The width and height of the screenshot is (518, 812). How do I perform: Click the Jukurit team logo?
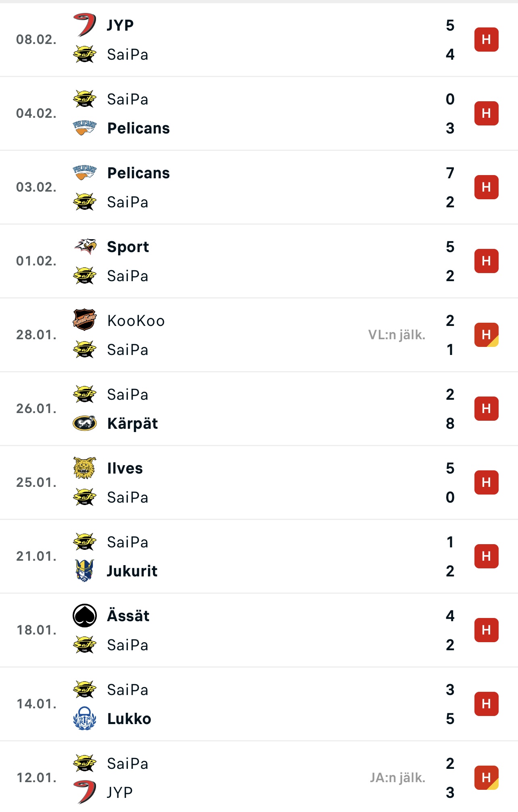point(85,571)
